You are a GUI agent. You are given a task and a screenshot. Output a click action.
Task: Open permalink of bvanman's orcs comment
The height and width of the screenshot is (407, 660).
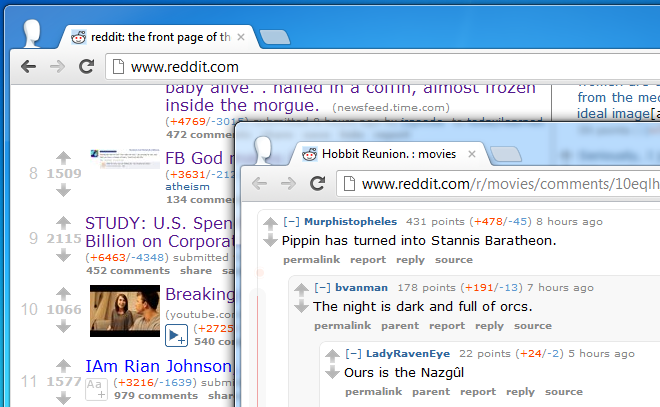(343, 326)
